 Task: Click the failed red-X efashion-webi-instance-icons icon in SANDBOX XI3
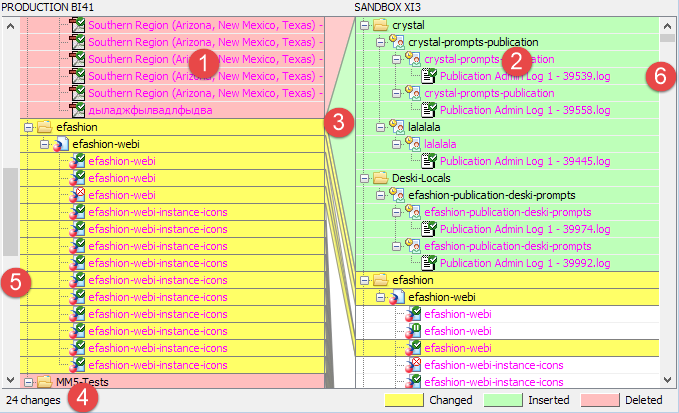413,365
